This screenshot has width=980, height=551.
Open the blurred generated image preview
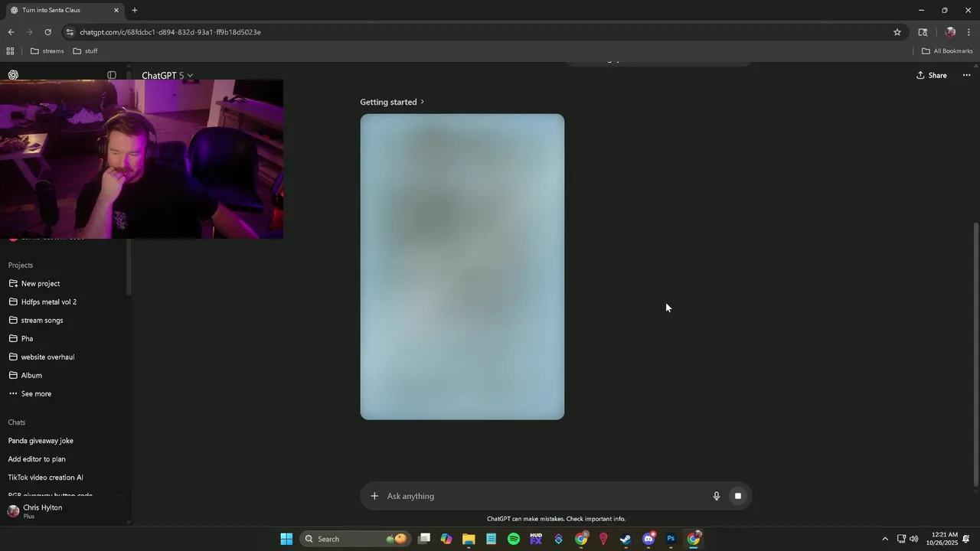click(x=462, y=266)
